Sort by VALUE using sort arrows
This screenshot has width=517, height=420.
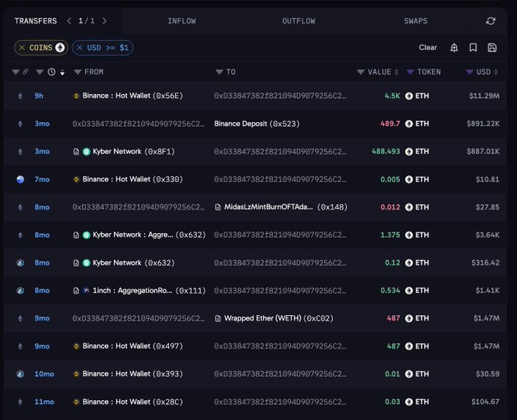click(396, 72)
